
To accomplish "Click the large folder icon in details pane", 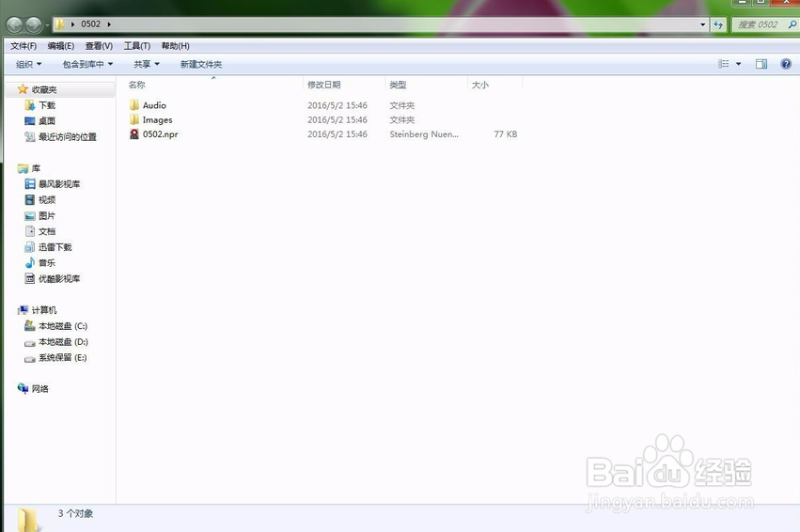I will click(x=27, y=519).
